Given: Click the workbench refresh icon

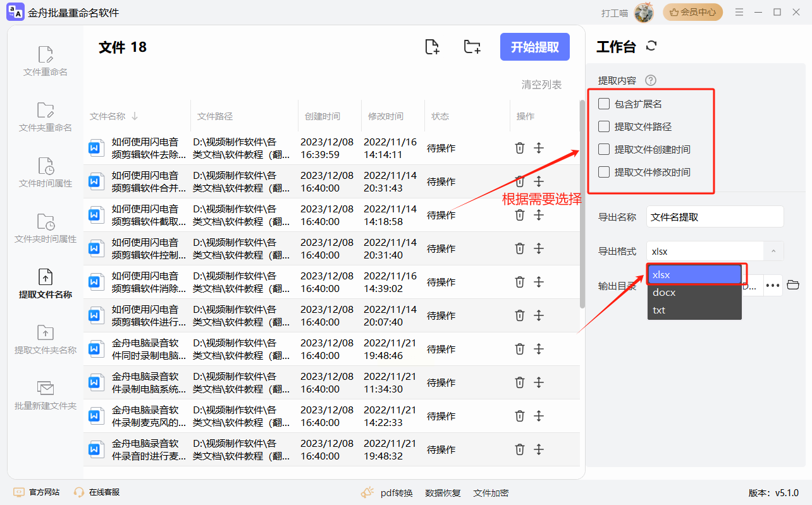Looking at the screenshot, I should (651, 46).
